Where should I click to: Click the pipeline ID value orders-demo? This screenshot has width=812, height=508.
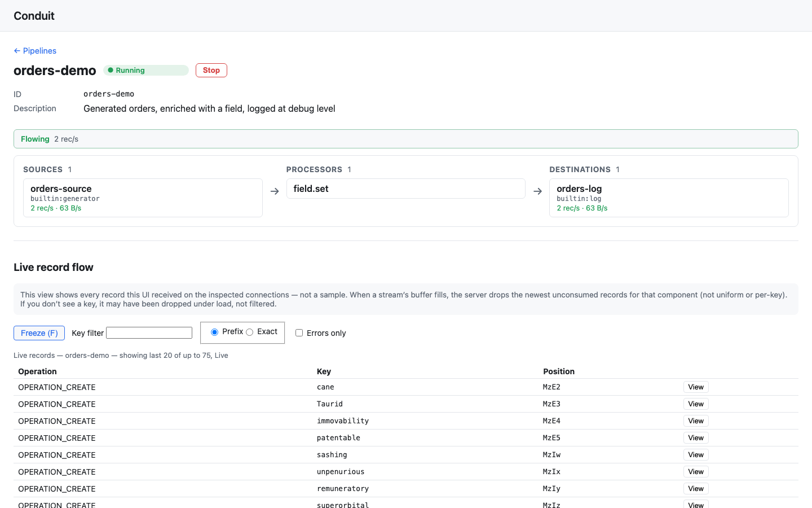coord(109,94)
